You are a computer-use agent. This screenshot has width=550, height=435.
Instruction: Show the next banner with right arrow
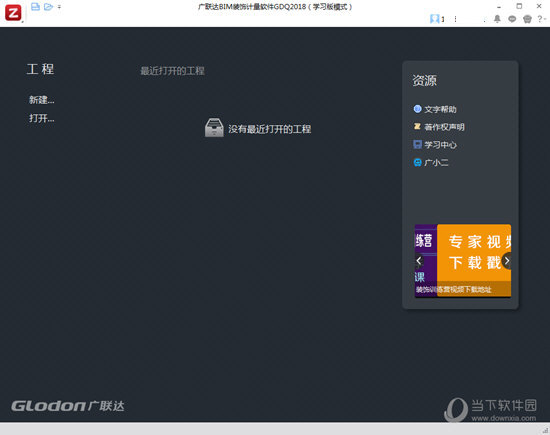[507, 261]
